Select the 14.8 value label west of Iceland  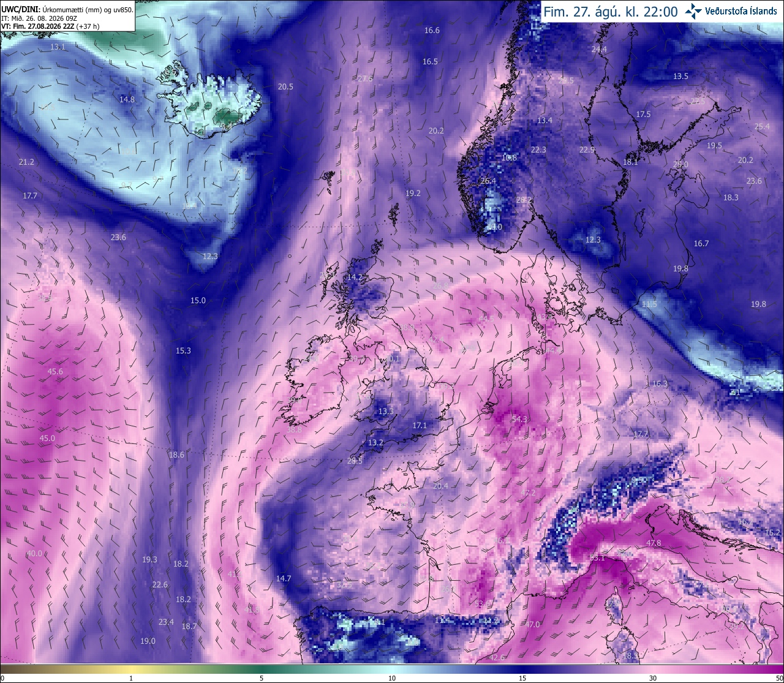(127, 99)
